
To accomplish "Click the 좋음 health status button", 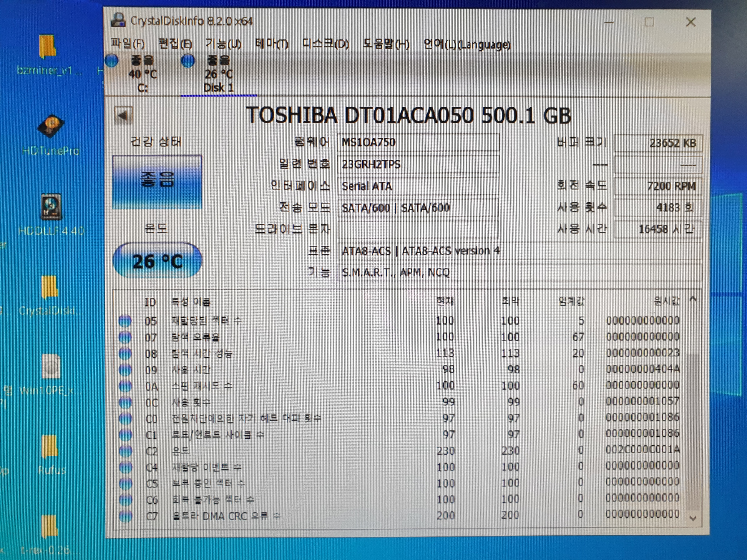I will pyautogui.click(x=157, y=182).
